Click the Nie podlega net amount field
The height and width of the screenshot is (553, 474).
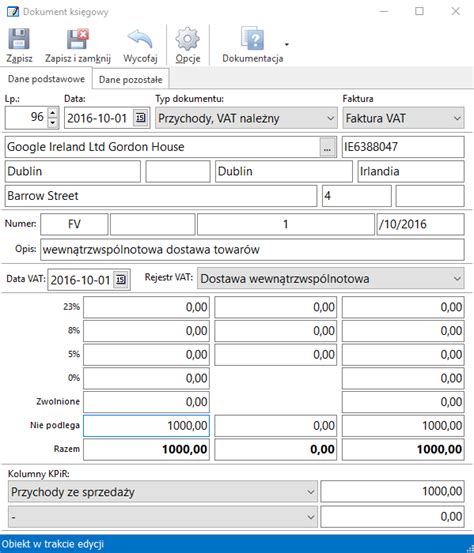(x=146, y=426)
